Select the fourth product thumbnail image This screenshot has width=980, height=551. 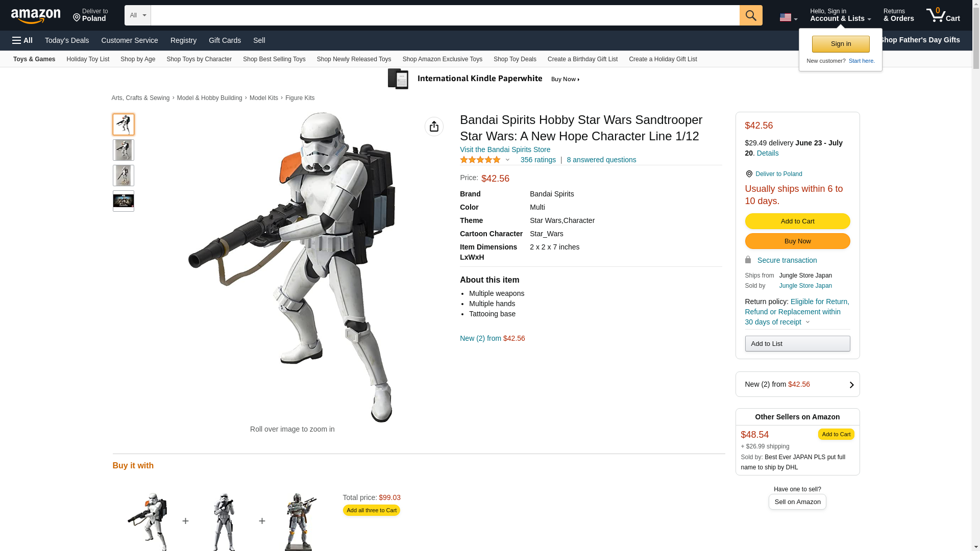click(x=123, y=201)
